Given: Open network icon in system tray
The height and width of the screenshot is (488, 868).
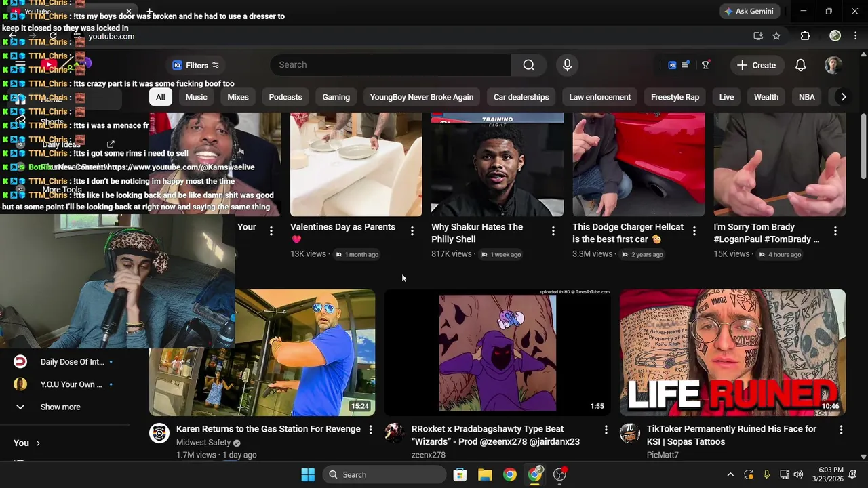Looking at the screenshot, I should point(784,474).
